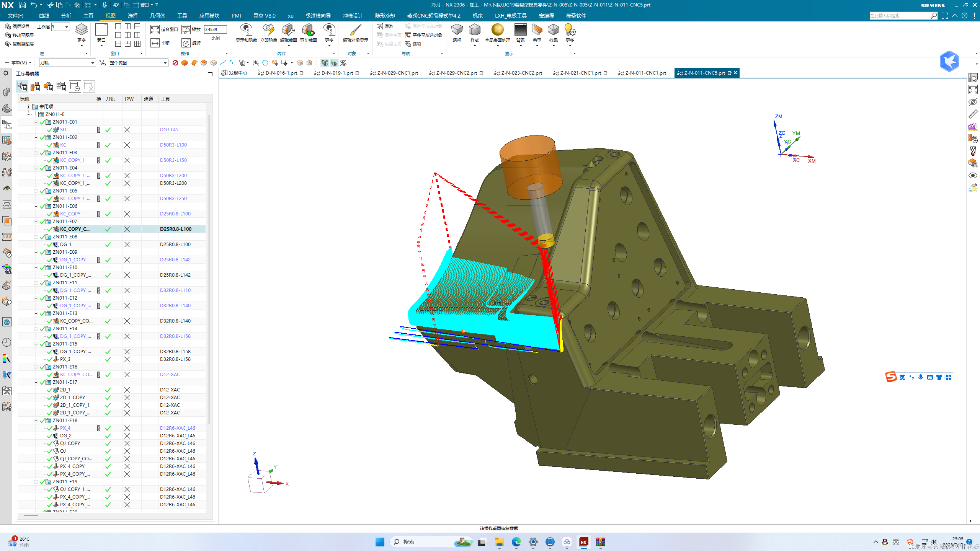Click the 适合窗口 fit-to-window icon
980x551 pixels.
coord(155,29)
